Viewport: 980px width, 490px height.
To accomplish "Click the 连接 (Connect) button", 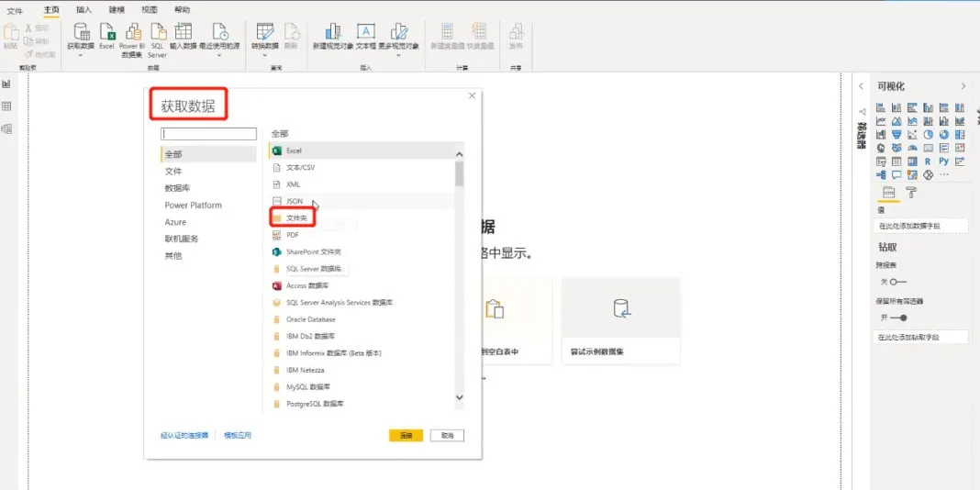I will (x=406, y=436).
